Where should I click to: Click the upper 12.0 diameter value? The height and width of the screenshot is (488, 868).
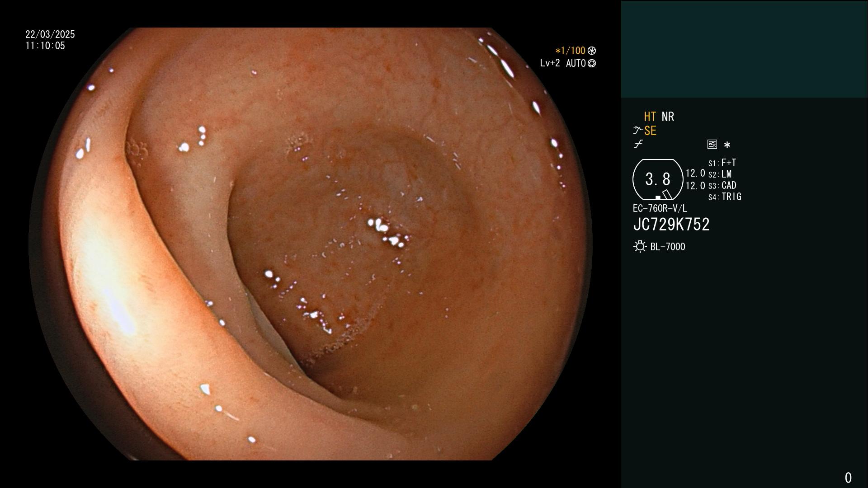[x=695, y=173]
